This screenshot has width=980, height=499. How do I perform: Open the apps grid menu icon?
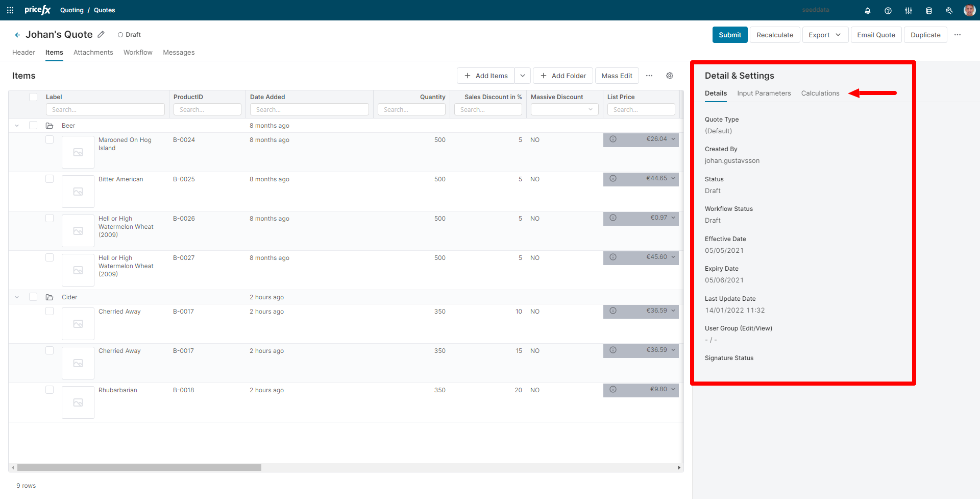click(x=10, y=10)
